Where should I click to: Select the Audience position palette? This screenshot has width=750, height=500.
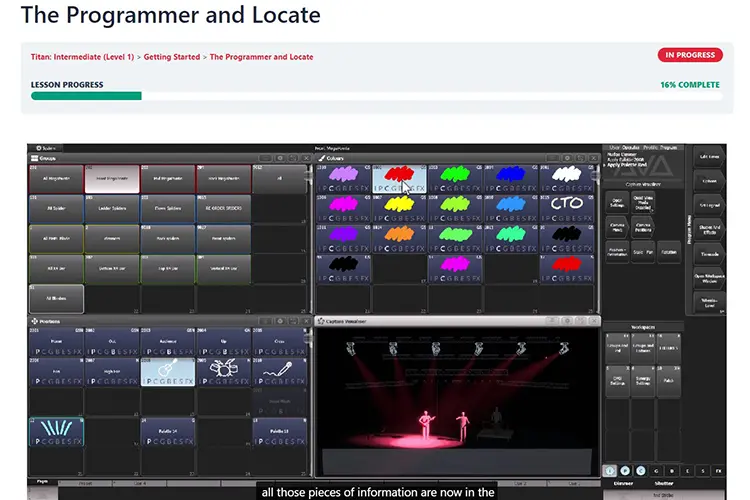tap(167, 342)
